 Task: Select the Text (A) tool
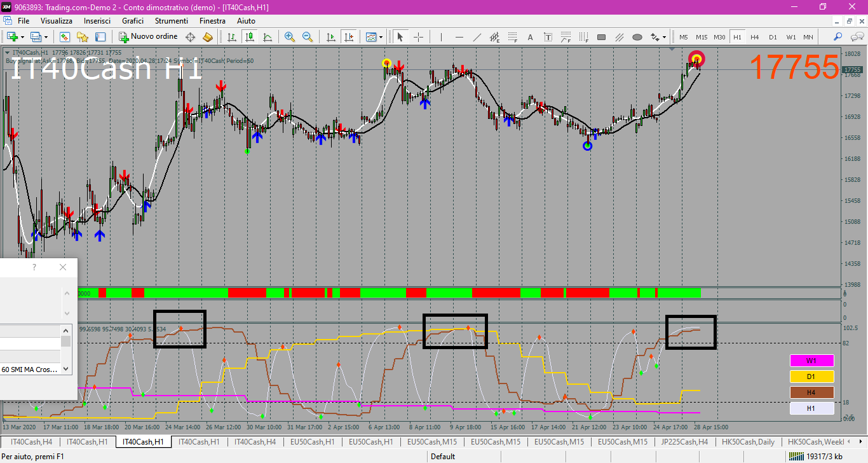[530, 37]
